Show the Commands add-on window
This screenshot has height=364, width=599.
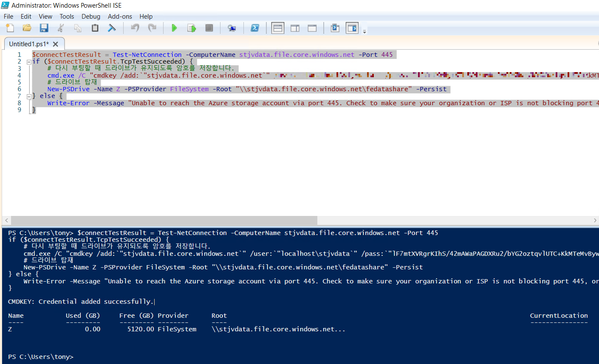coord(335,28)
